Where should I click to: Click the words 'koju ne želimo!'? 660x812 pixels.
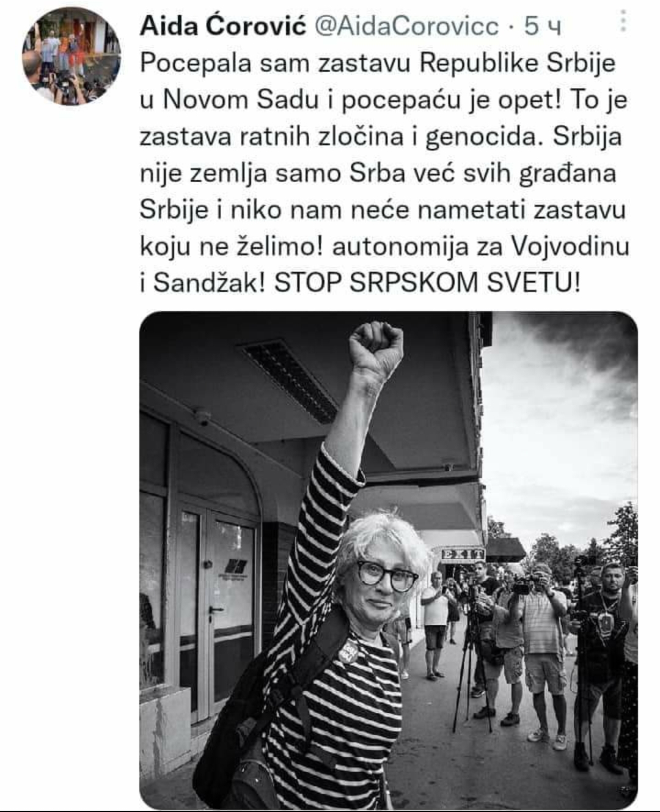coord(232,247)
